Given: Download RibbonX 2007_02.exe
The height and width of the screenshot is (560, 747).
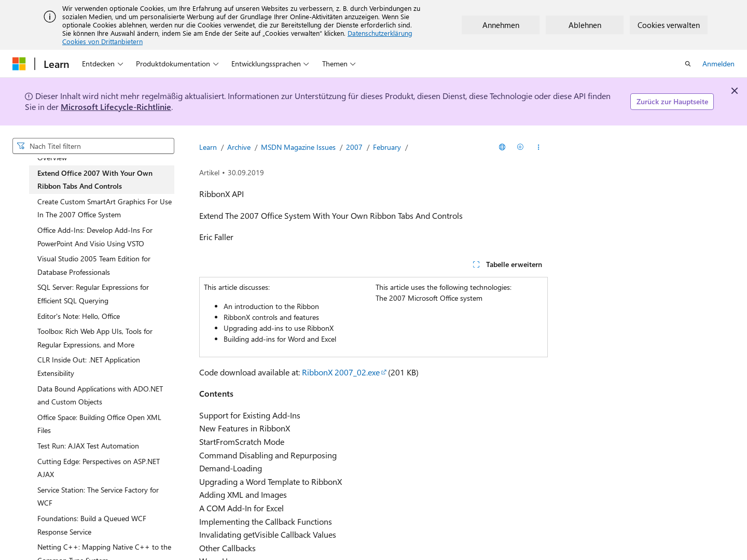Looking at the screenshot, I should 344,372.
